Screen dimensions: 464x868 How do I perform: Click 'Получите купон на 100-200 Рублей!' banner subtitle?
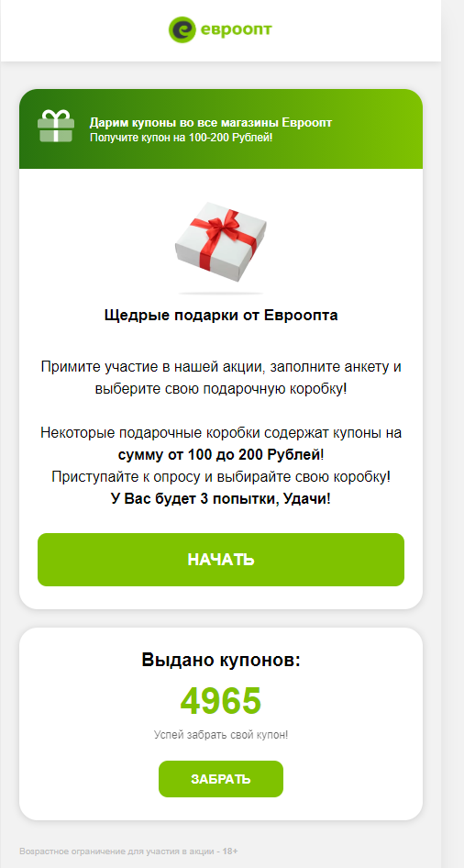(x=181, y=136)
